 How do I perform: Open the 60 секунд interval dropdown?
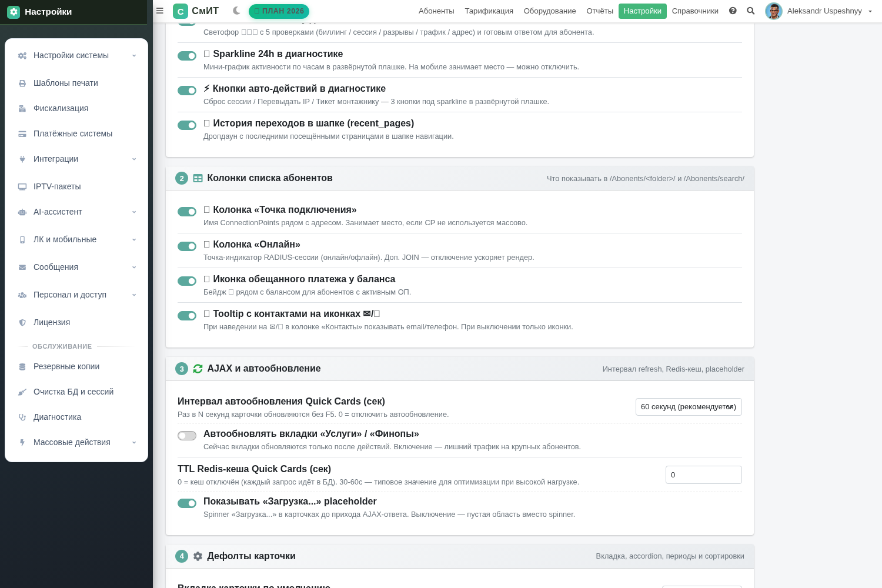pos(689,407)
